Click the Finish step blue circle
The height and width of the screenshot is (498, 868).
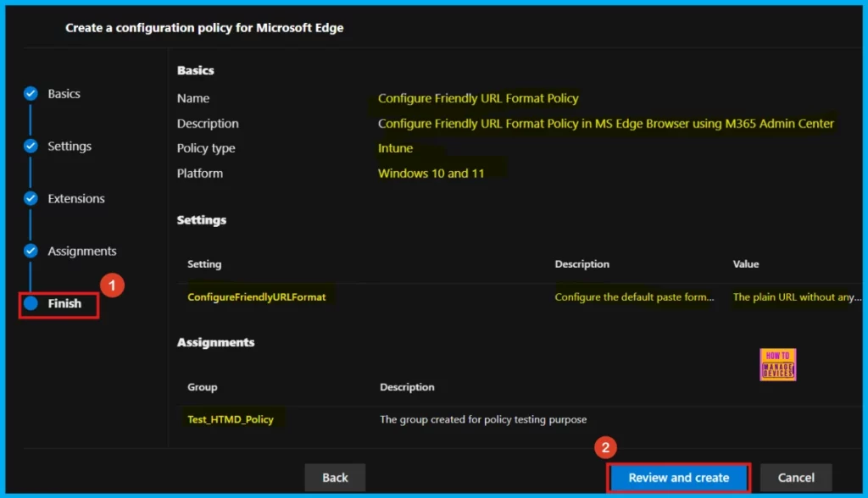[x=31, y=303]
